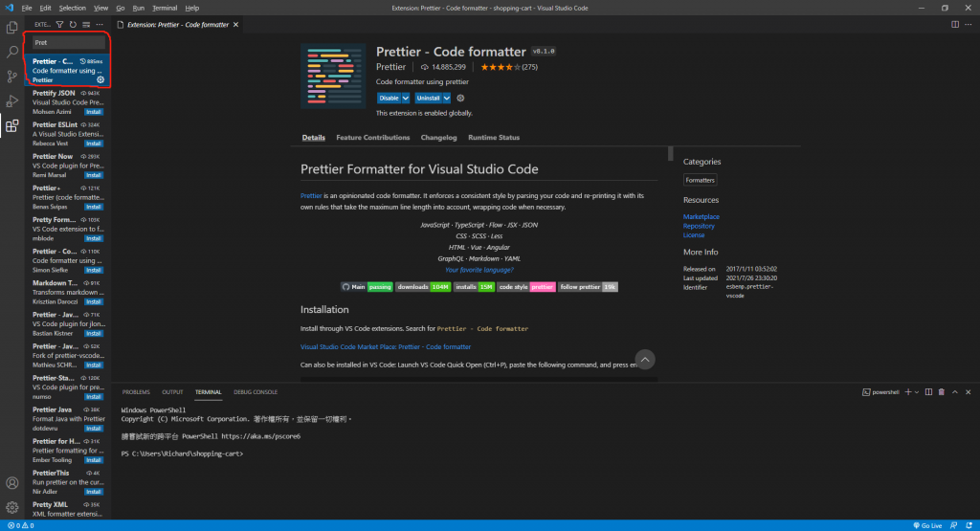Open the Manage gear in activity bar
The width and height of the screenshot is (980, 531).
pos(11,507)
